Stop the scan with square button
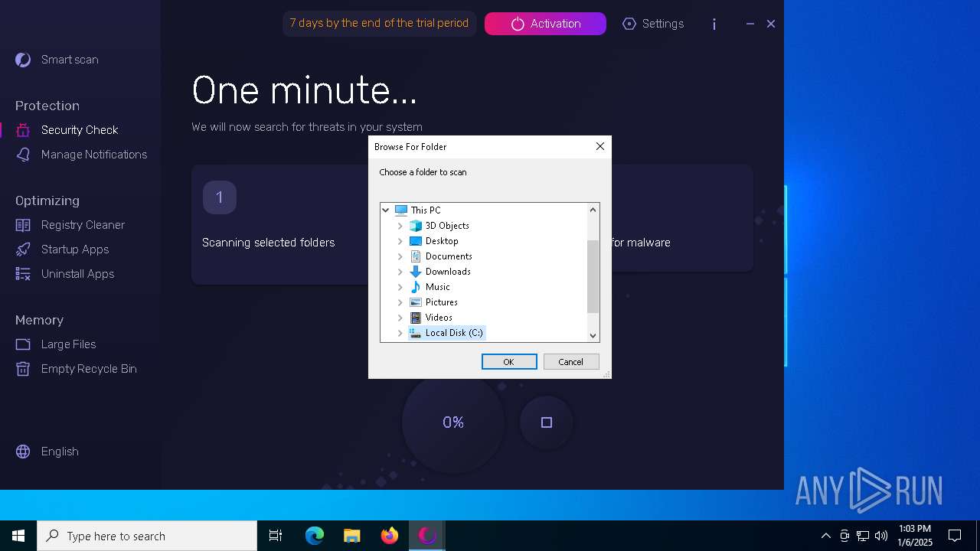The image size is (980, 551). 547,422
